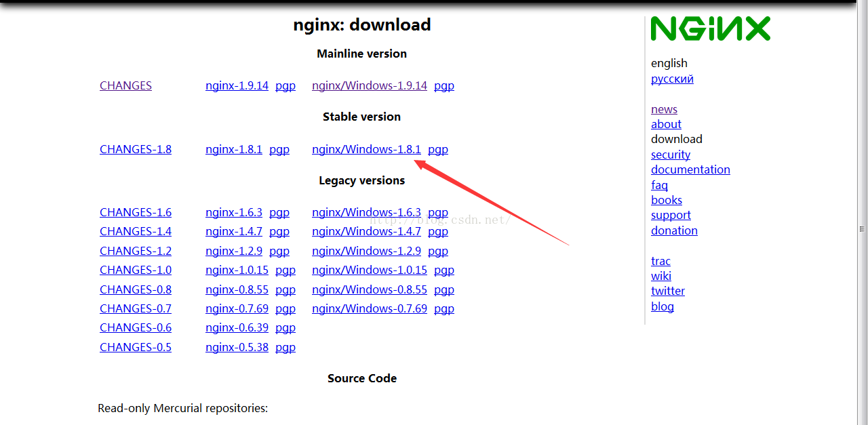Open pgp signature for nginx/Windows-1.6.3
The image size is (868, 425).
pos(438,213)
